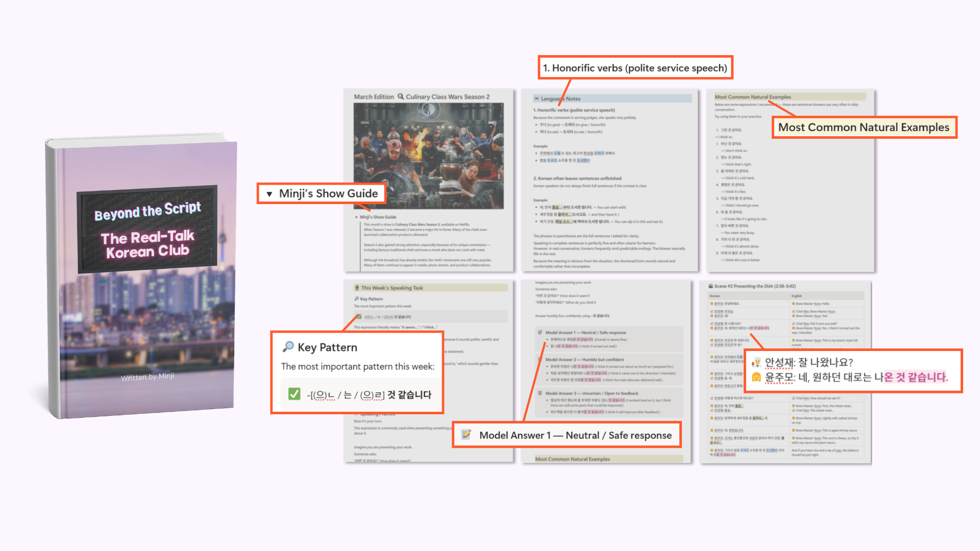Click the clapperboard icon by Scene #2 heading
This screenshot has width=980, height=551.
click(x=710, y=286)
